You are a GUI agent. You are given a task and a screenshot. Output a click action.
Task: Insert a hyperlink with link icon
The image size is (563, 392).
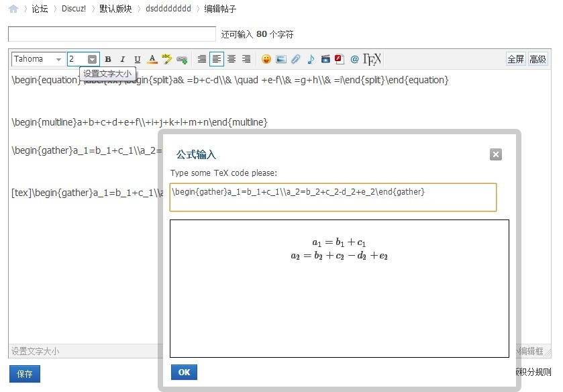[x=182, y=60]
